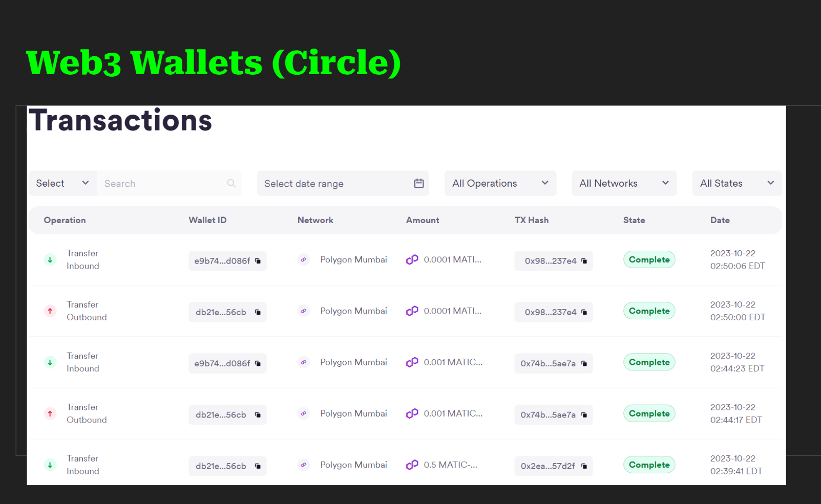Click the date 2023-10-22 02:44:17 EDT
This screenshot has height=504, width=821.
(x=736, y=413)
